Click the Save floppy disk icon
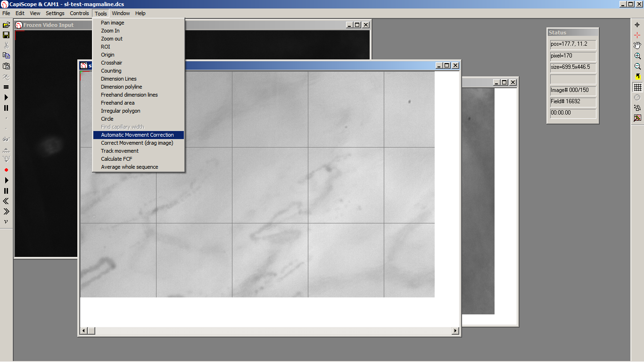 click(x=6, y=35)
